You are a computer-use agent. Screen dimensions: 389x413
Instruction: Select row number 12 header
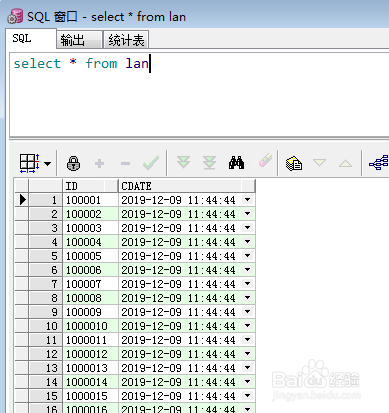[x=45, y=354]
